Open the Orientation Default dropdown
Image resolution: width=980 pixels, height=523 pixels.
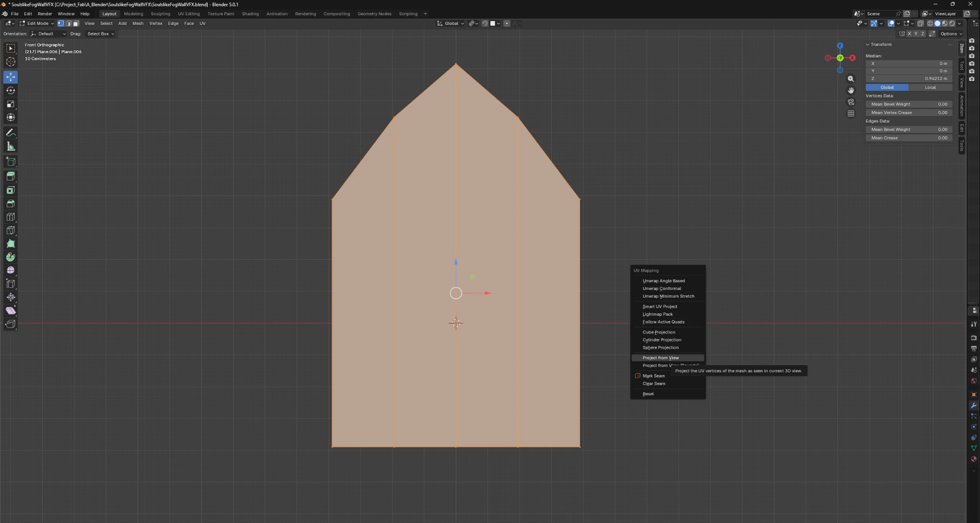point(48,34)
